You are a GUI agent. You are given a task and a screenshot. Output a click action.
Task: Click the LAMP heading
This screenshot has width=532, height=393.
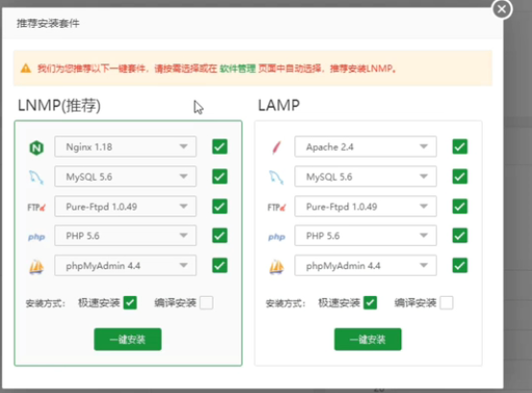(x=279, y=106)
